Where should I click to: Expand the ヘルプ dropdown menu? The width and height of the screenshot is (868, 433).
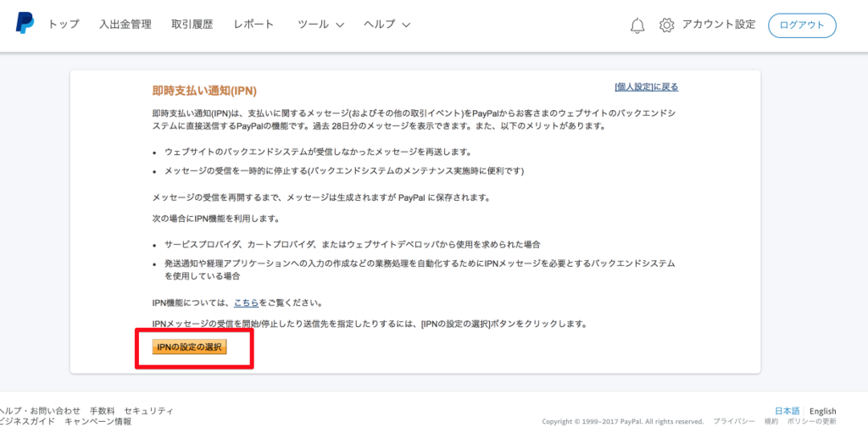387,25
